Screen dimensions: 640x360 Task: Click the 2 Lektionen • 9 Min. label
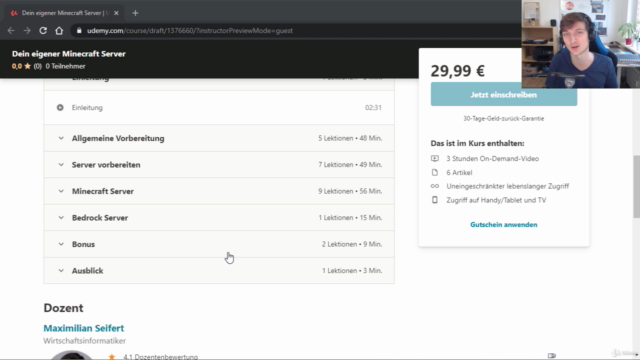[x=352, y=244]
